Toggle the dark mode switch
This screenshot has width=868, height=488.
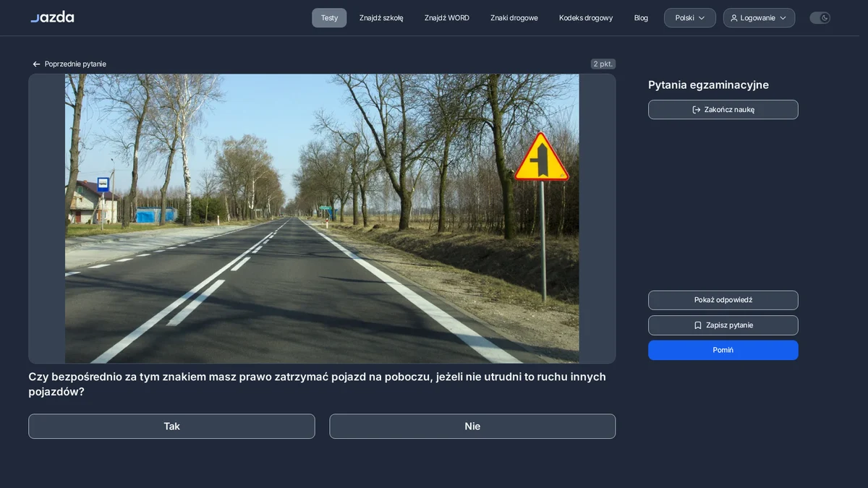tap(820, 18)
